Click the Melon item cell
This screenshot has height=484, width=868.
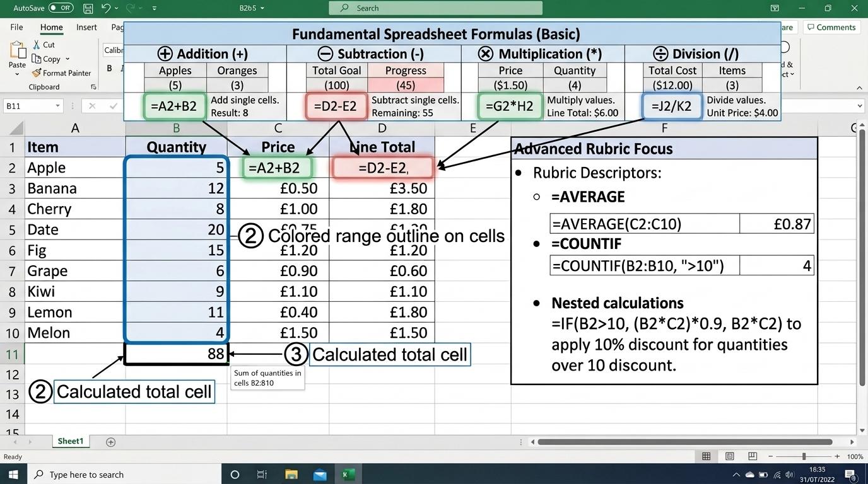pos(75,333)
